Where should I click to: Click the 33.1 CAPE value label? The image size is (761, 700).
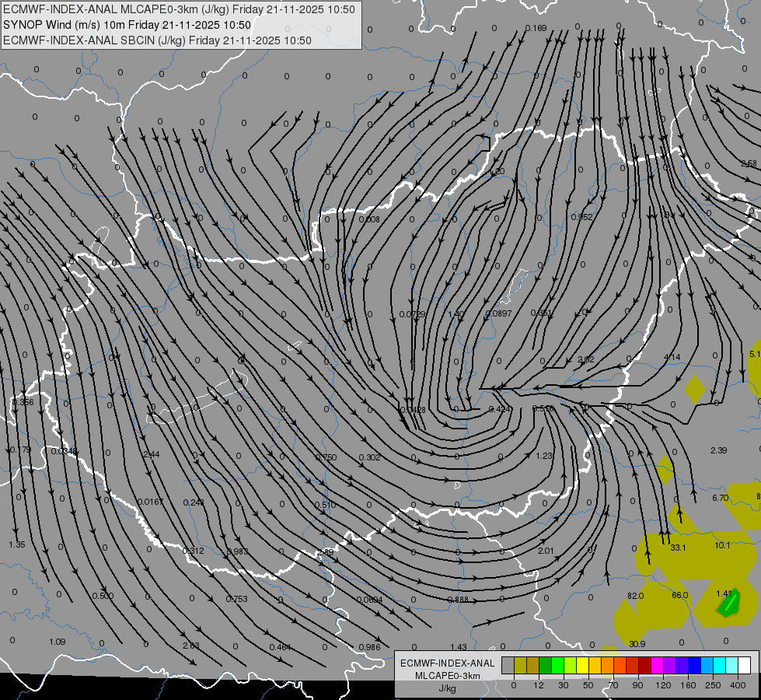click(x=678, y=548)
